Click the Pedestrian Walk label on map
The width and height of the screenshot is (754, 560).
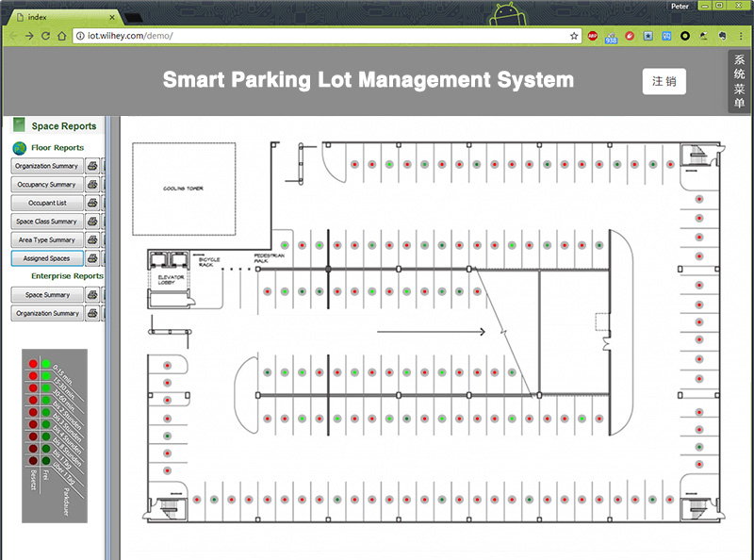click(269, 258)
